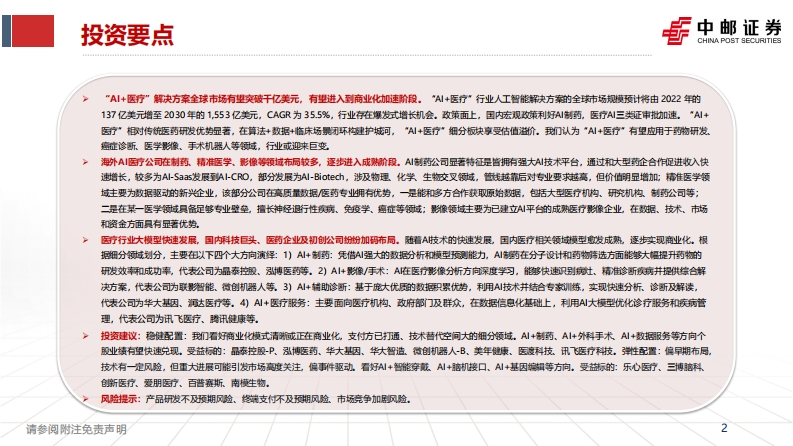
Task: Click the slide title 投资要点
Action: 127,35
